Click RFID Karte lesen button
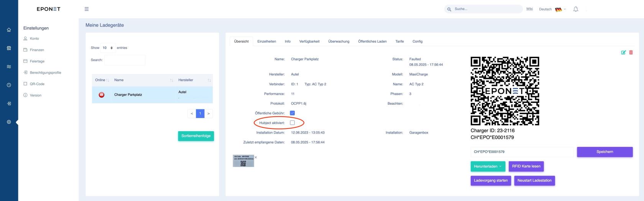Image resolution: width=644 pixels, height=201 pixels. tap(526, 166)
